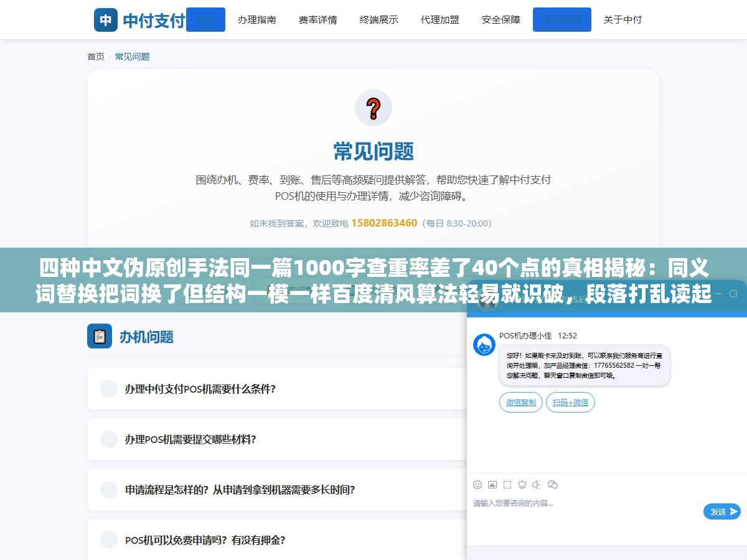The height and width of the screenshot is (560, 747).
Task: Click the highlighted blue nav tab before 关于中付
Action: click(x=562, y=20)
